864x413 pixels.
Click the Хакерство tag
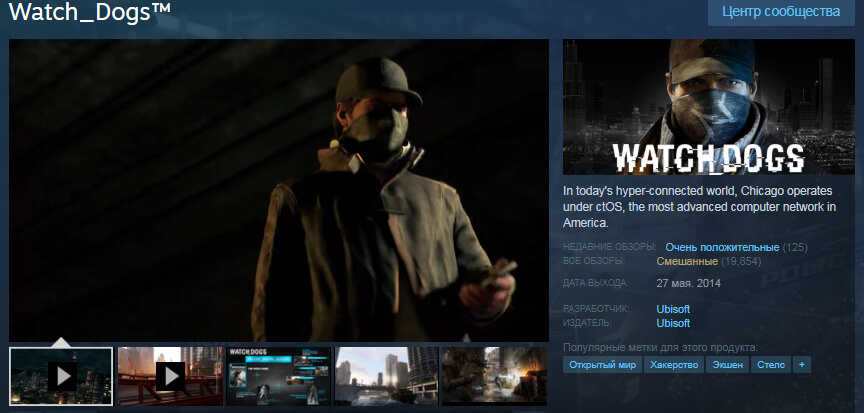pyautogui.click(x=674, y=365)
